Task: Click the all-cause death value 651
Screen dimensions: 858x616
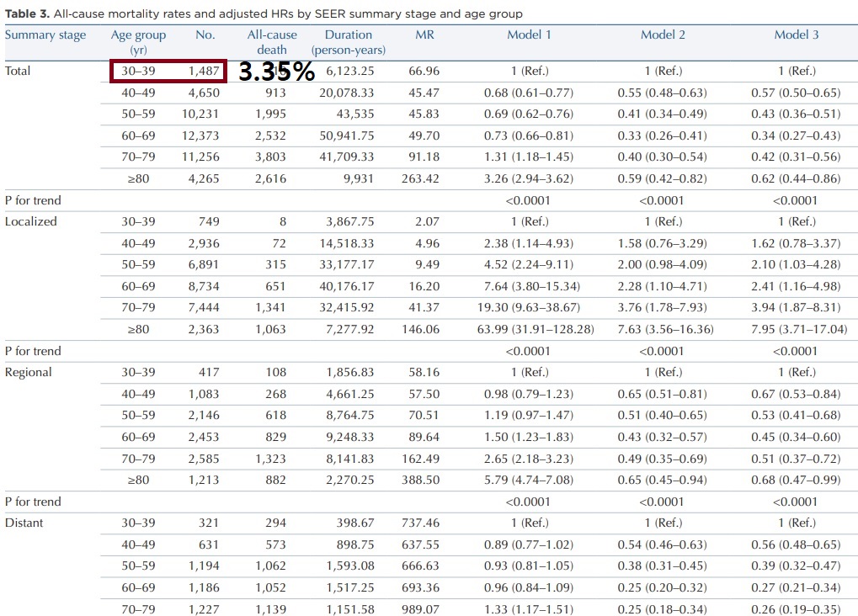Action: (275, 286)
